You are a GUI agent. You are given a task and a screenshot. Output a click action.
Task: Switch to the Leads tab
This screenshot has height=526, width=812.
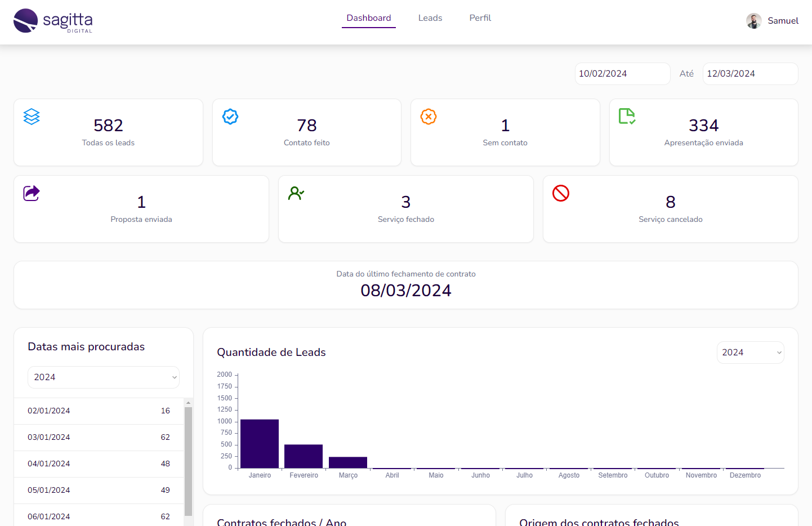click(x=430, y=18)
